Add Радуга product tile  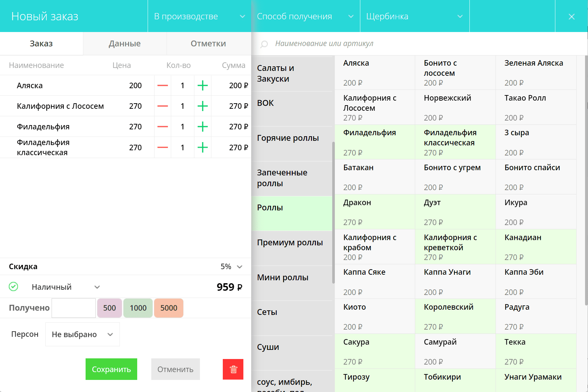[x=536, y=316]
